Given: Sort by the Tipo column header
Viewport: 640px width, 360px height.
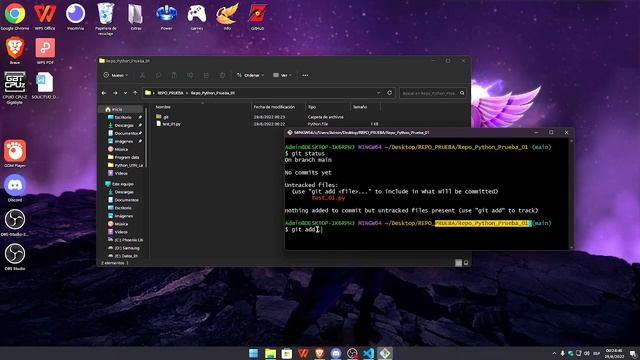Looking at the screenshot, I should (312, 107).
